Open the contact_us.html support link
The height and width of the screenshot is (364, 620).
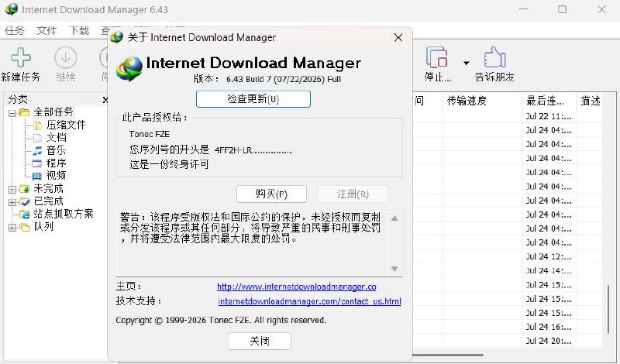click(309, 301)
